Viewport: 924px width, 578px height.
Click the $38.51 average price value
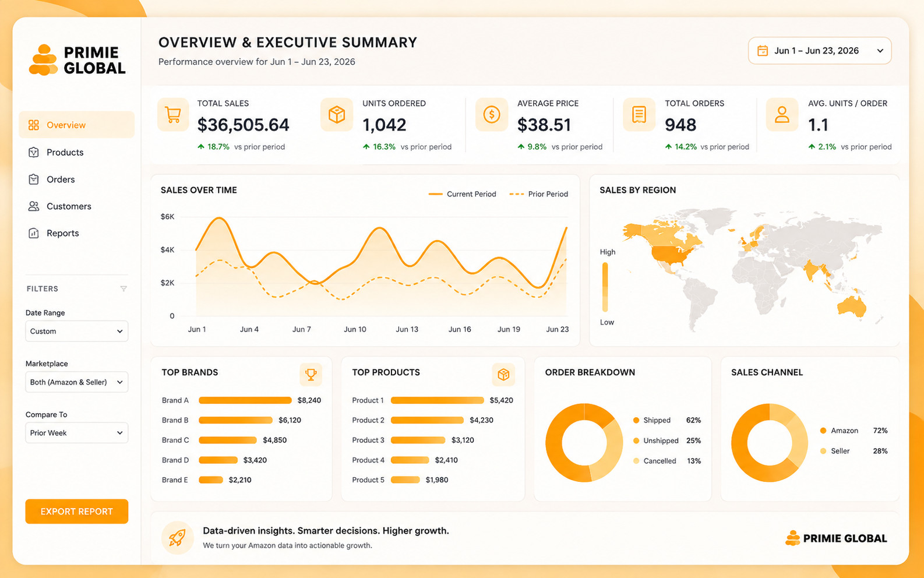click(544, 125)
